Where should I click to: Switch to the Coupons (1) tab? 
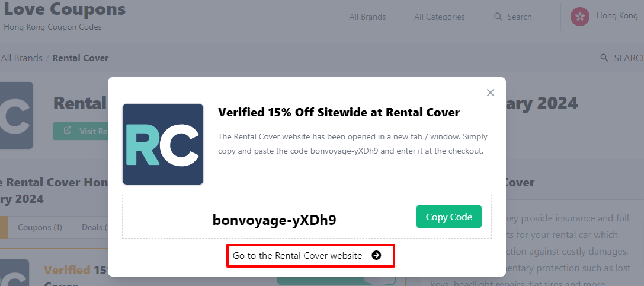pyautogui.click(x=40, y=227)
